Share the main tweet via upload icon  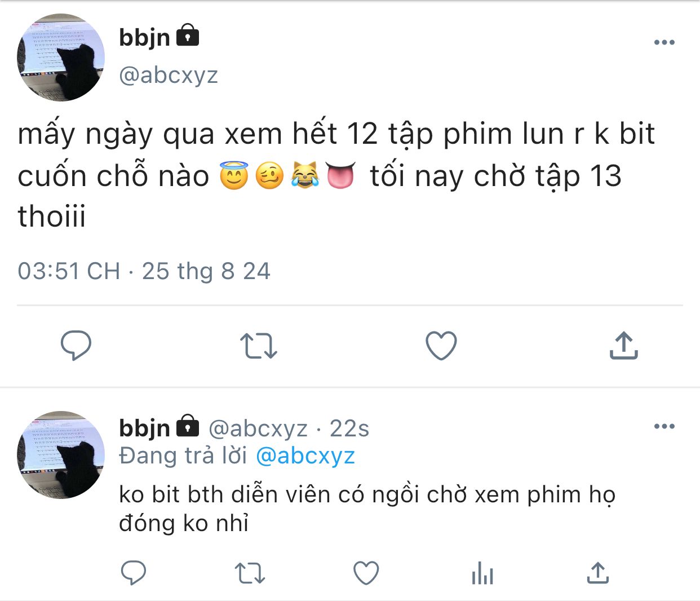[623, 345]
